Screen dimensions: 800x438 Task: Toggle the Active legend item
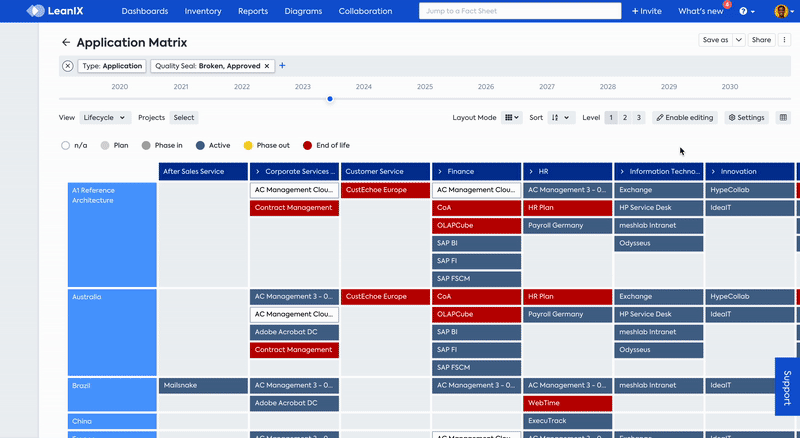(x=213, y=145)
